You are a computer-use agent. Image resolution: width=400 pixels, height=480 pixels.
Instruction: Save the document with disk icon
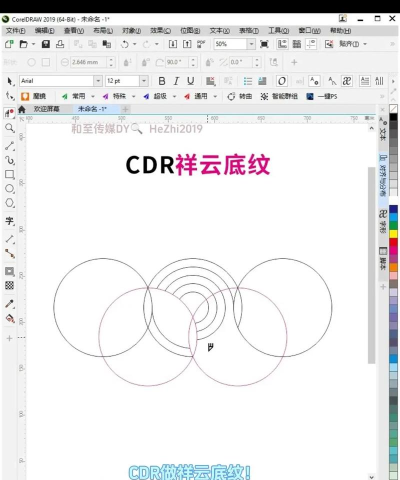tap(46, 44)
